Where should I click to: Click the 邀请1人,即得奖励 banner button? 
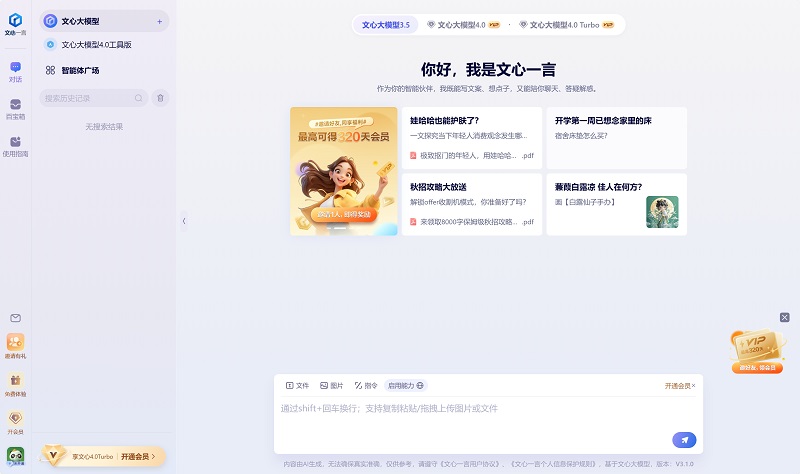pyautogui.click(x=344, y=214)
